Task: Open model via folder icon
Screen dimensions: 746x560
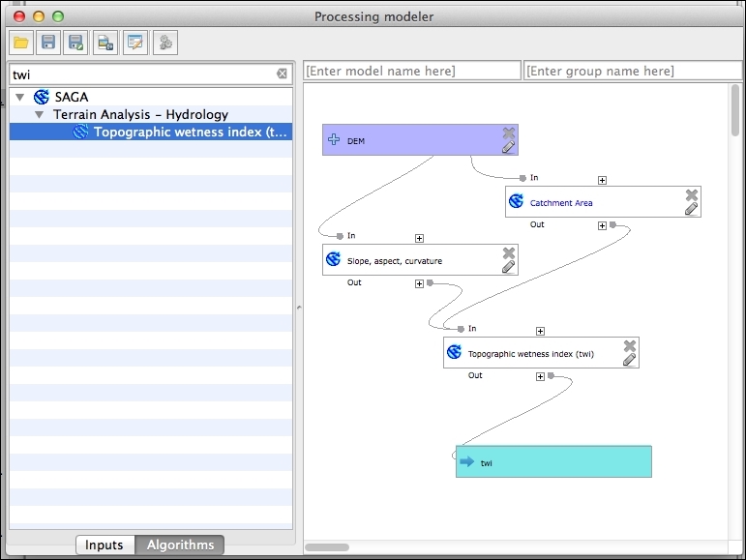Action: tap(21, 43)
